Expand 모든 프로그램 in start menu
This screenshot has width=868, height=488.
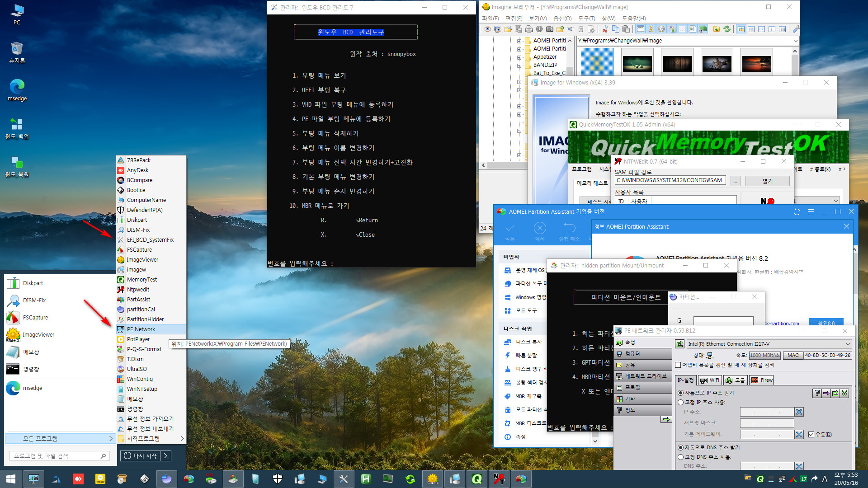[x=59, y=439]
